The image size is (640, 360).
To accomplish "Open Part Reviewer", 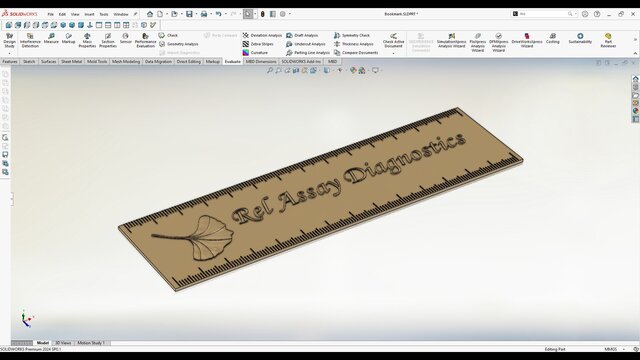I will pyautogui.click(x=608, y=40).
